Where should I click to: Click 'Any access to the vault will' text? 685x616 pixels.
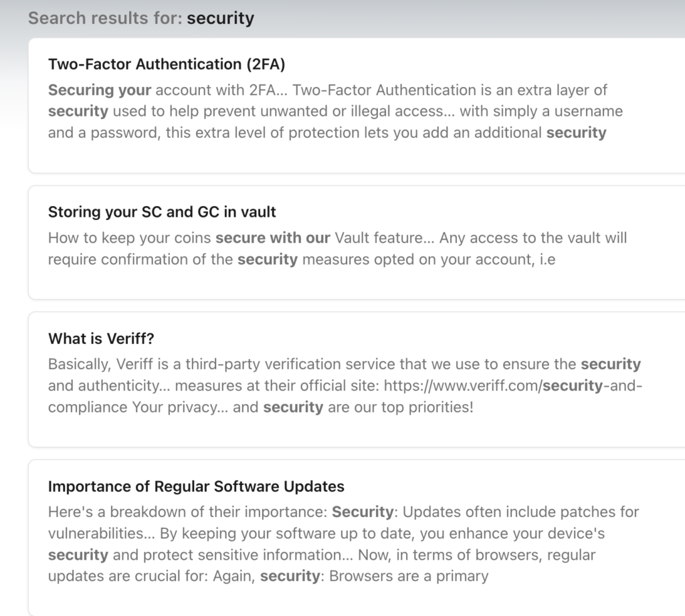[x=533, y=237]
